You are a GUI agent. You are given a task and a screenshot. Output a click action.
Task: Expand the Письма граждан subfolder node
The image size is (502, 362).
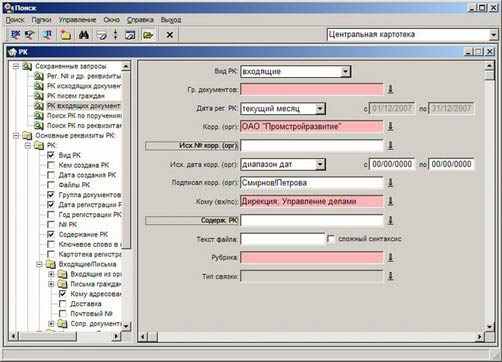(51, 284)
